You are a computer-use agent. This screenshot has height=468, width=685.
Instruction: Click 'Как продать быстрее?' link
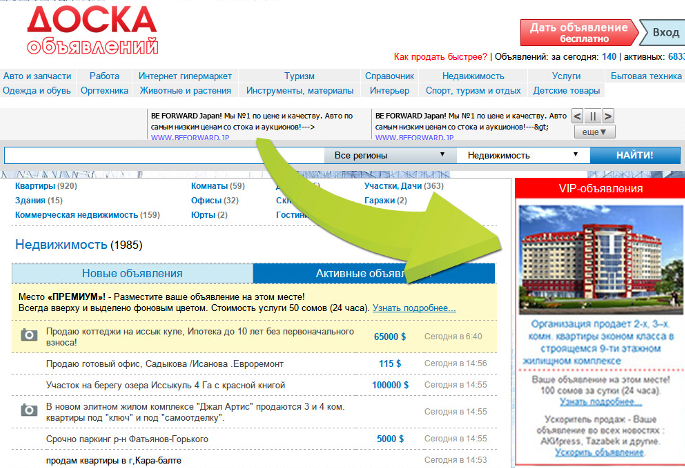[x=441, y=57]
